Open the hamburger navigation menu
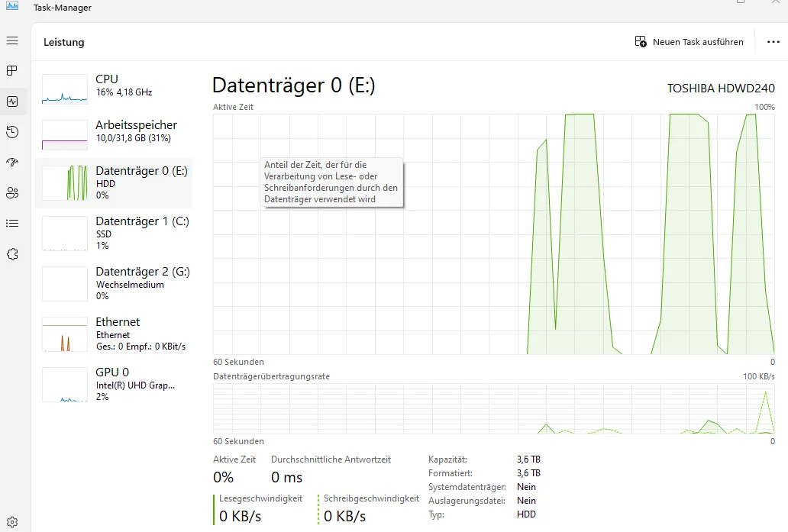 (x=12, y=40)
